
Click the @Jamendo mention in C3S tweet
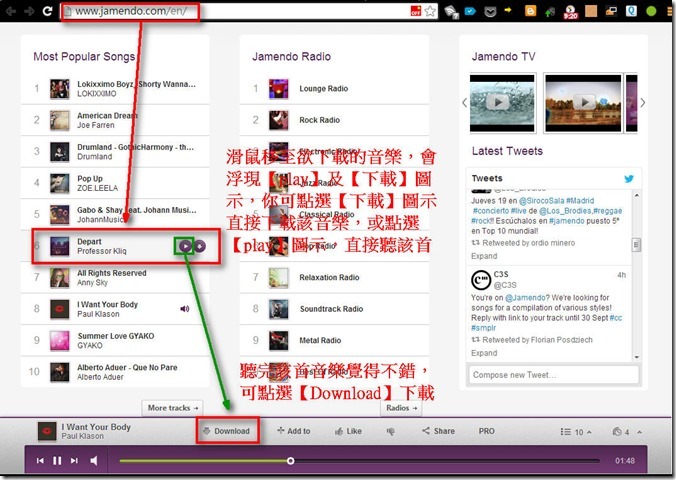525,298
